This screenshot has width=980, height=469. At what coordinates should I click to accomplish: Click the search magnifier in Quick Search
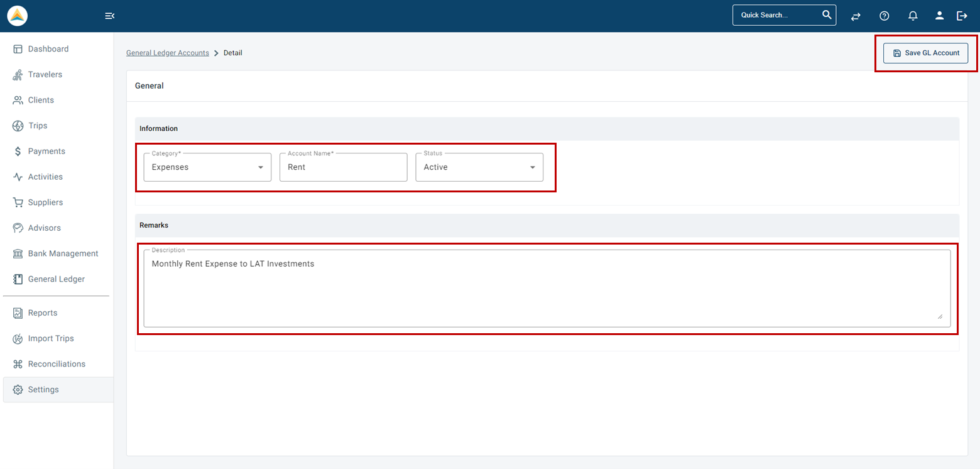(827, 14)
